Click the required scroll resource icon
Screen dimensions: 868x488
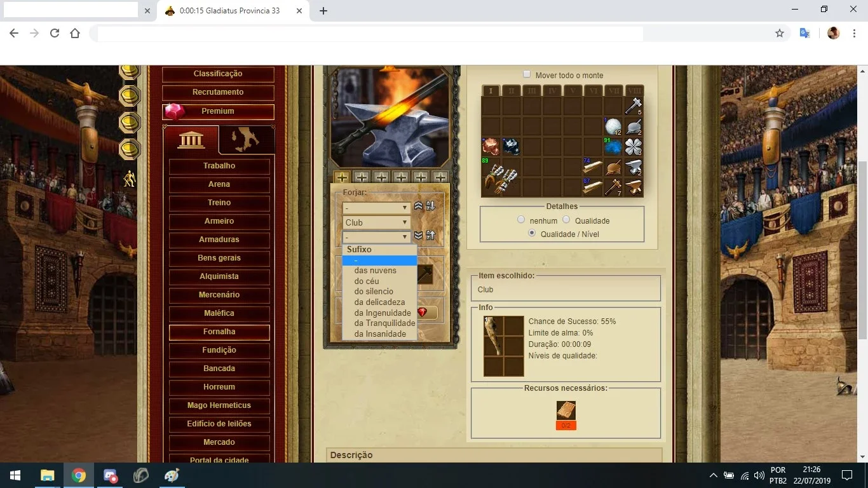click(x=566, y=410)
